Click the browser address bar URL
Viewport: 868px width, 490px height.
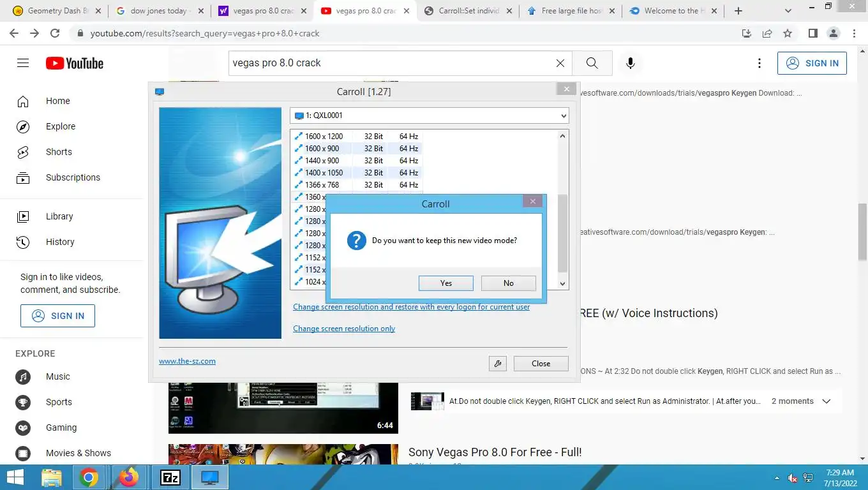205,33
